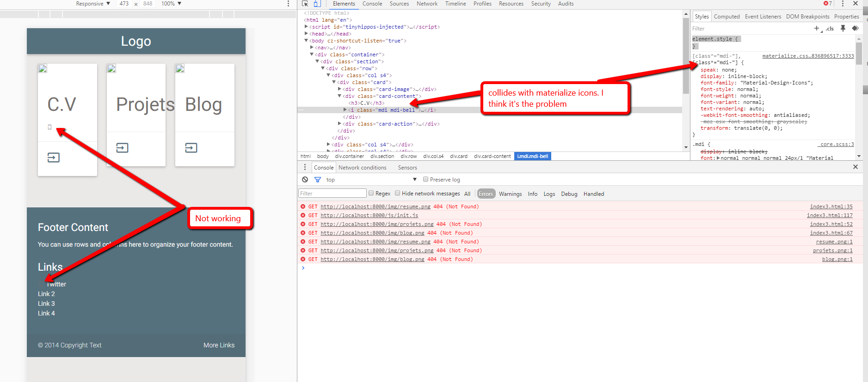Click the viewport width field 473
This screenshot has width=868, height=382.
pos(124,4)
